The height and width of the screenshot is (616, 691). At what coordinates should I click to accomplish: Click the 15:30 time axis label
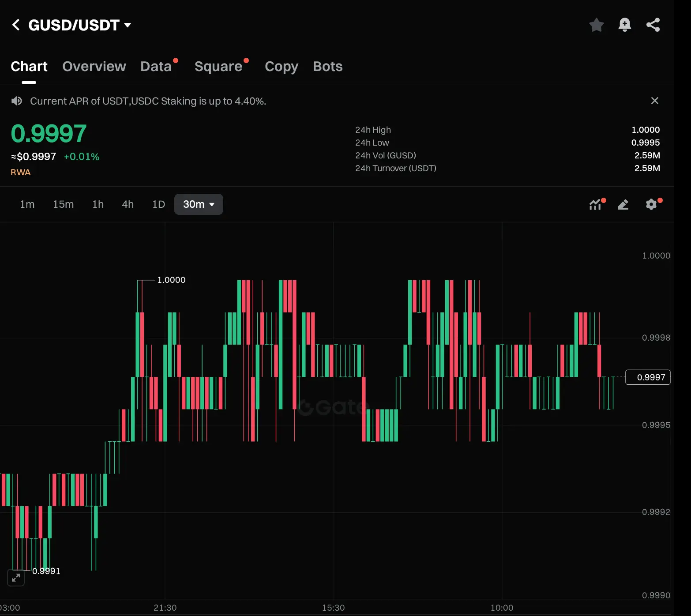click(333, 608)
